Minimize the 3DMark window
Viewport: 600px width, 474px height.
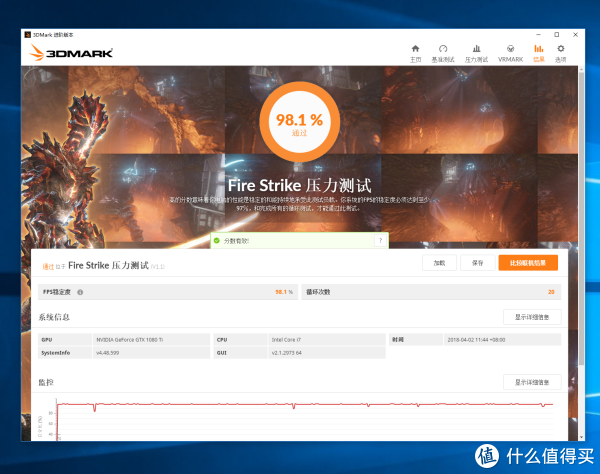(538, 34)
